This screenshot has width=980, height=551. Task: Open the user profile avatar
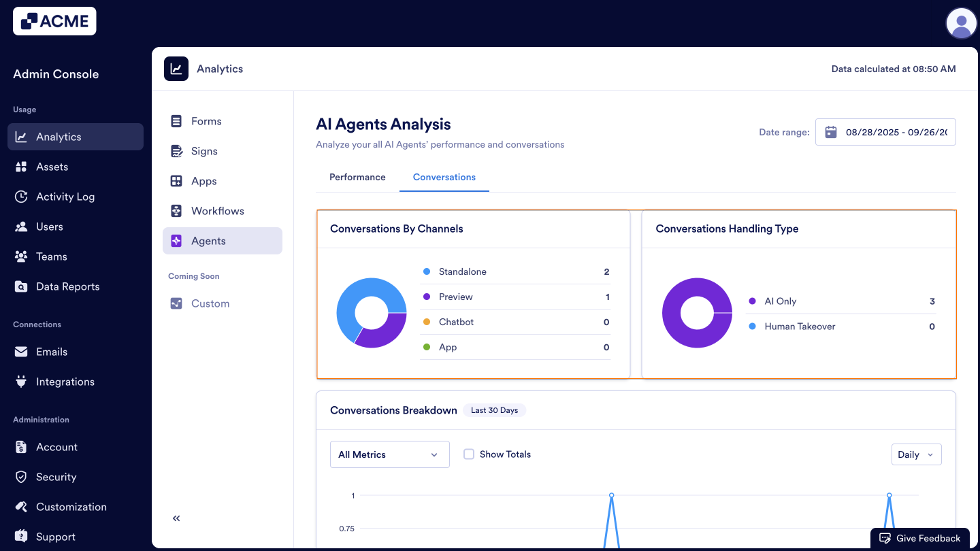pos(961,22)
